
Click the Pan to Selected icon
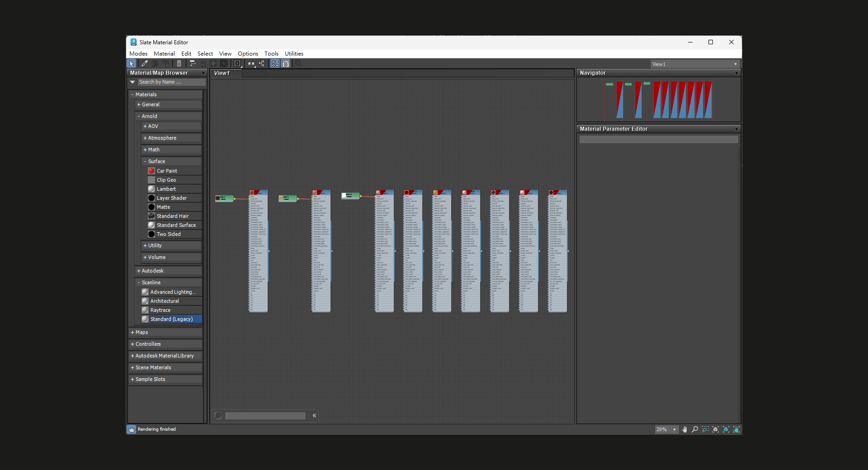pos(736,429)
